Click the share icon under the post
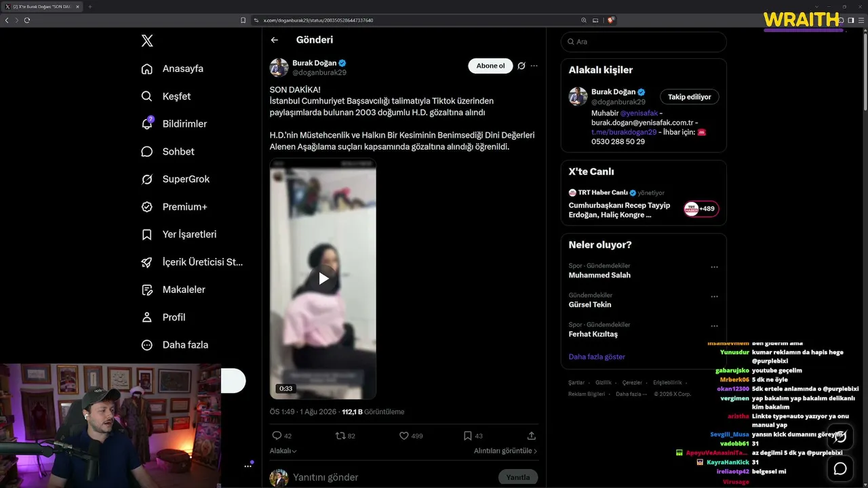The image size is (868, 488). pyautogui.click(x=532, y=436)
